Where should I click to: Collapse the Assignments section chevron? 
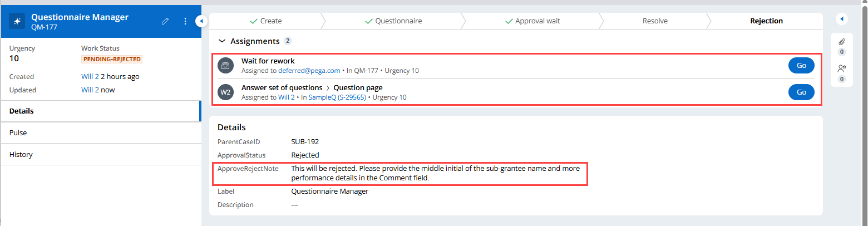(223, 41)
